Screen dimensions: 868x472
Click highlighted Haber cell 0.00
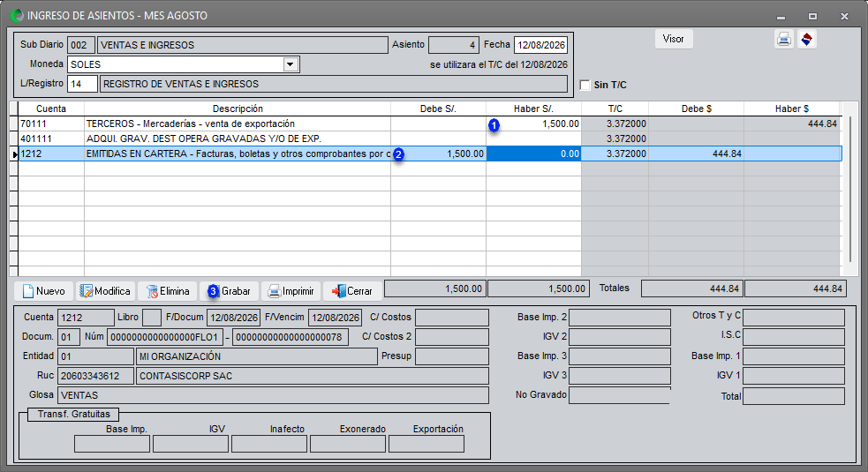point(533,154)
